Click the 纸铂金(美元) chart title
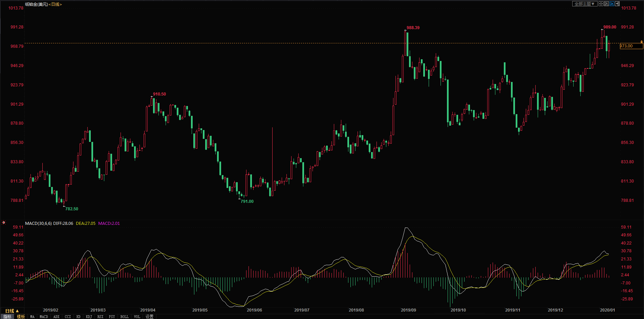Viewport: 644px width, 319px height. coord(37,4)
